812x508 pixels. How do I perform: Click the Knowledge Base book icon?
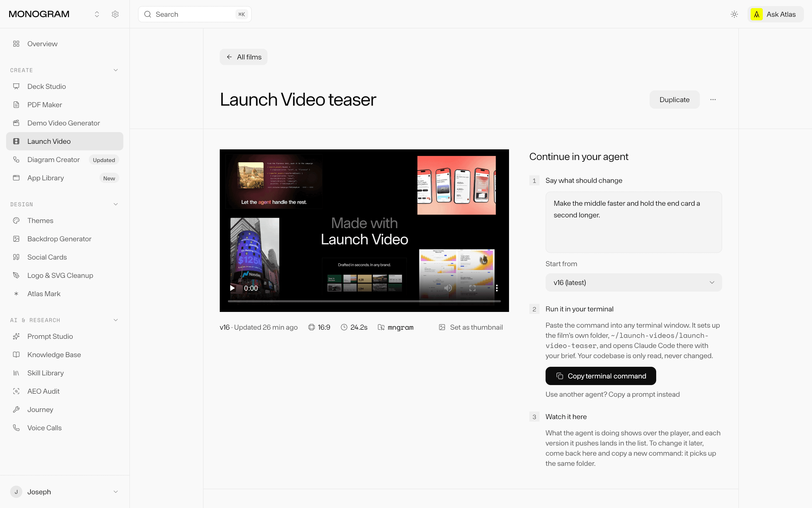[16, 355]
